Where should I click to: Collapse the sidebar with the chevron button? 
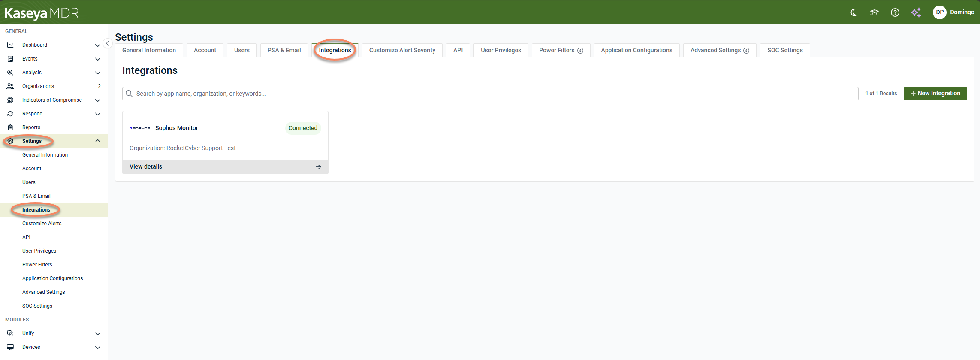coord(108,43)
